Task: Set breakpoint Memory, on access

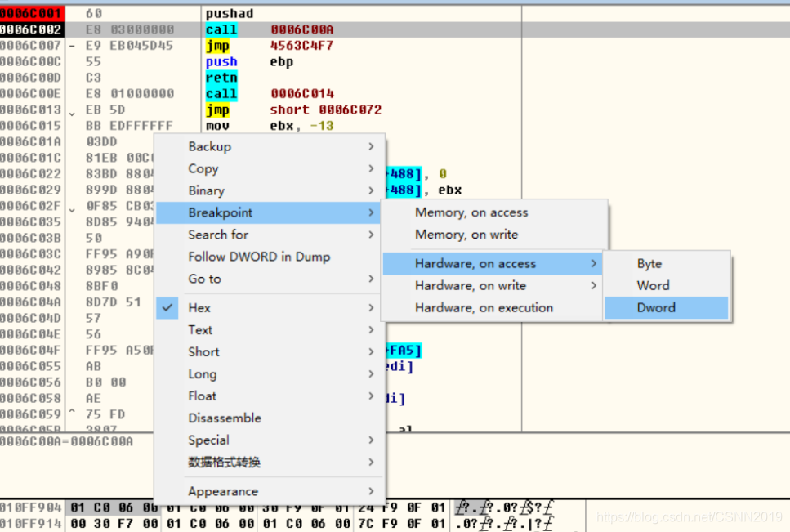Action: coord(493,212)
